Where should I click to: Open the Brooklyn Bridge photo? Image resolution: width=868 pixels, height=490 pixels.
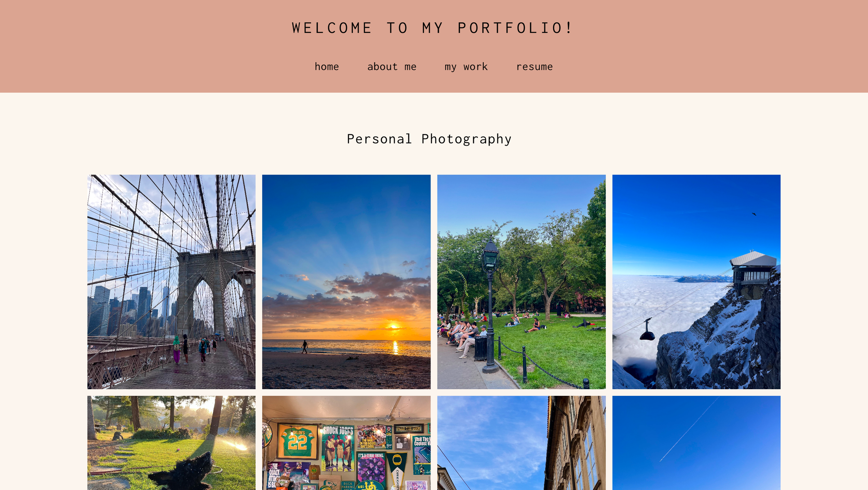pos(171,282)
